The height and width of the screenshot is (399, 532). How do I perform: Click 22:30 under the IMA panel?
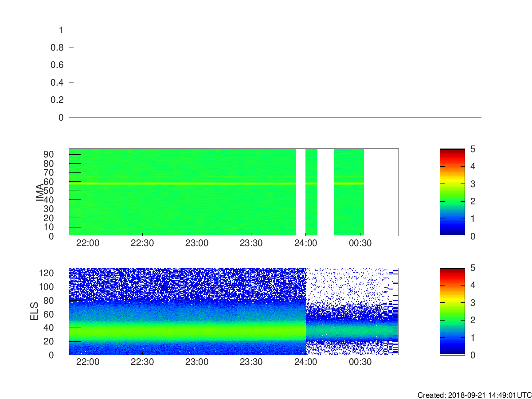pos(142,243)
